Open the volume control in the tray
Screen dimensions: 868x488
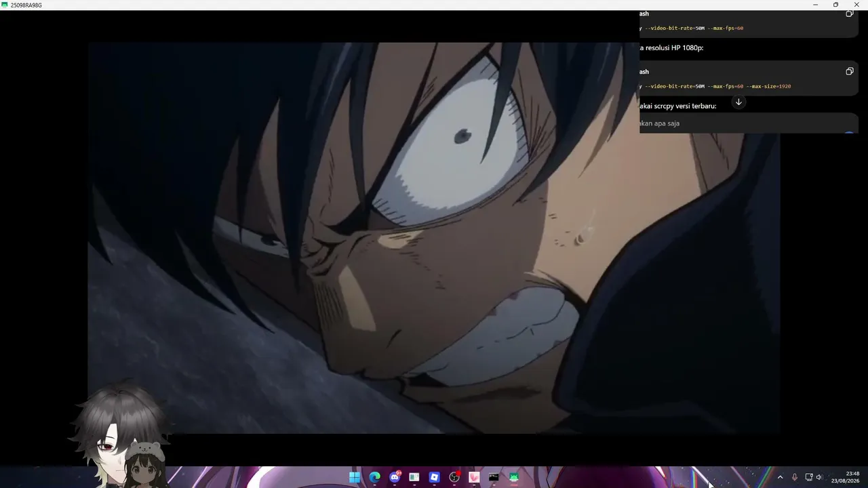819,477
